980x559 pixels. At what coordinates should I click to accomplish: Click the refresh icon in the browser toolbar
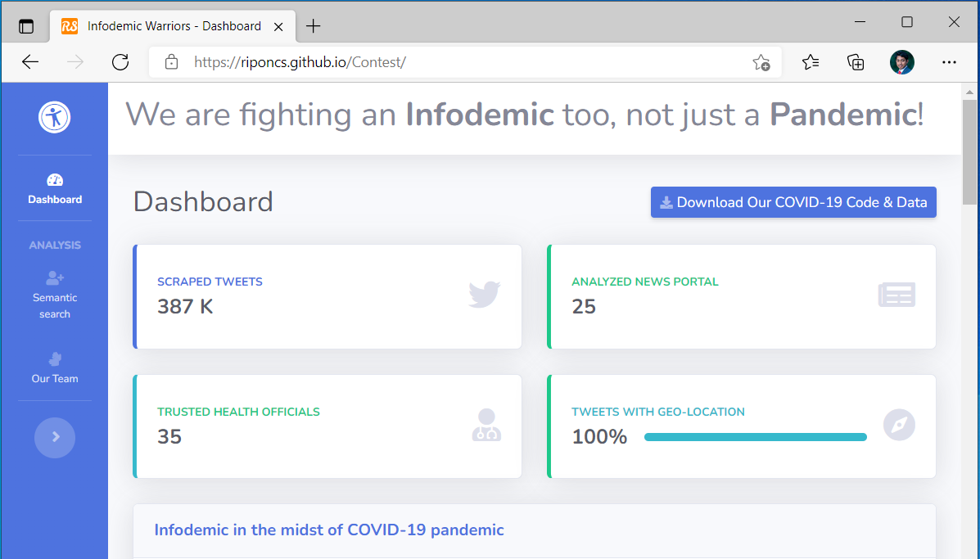[x=120, y=61]
